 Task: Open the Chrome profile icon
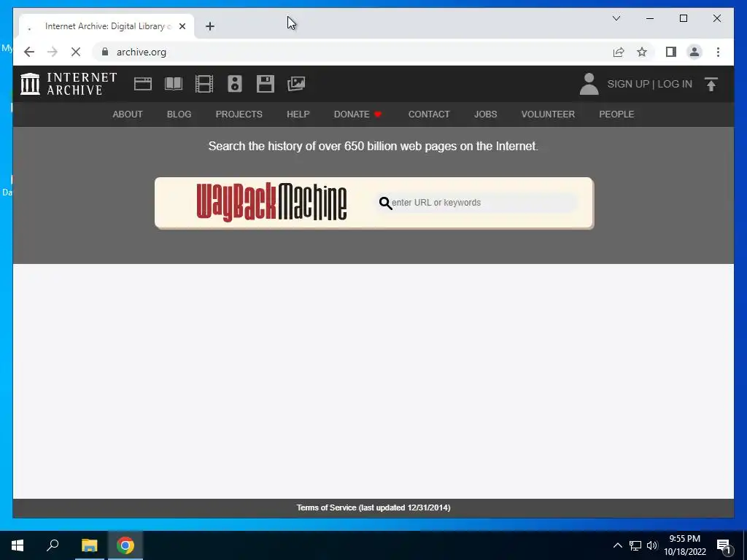[694, 52]
